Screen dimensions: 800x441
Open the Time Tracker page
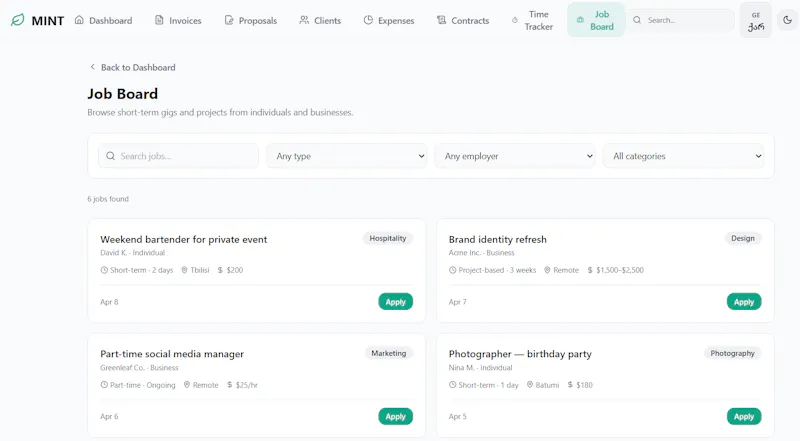click(533, 20)
